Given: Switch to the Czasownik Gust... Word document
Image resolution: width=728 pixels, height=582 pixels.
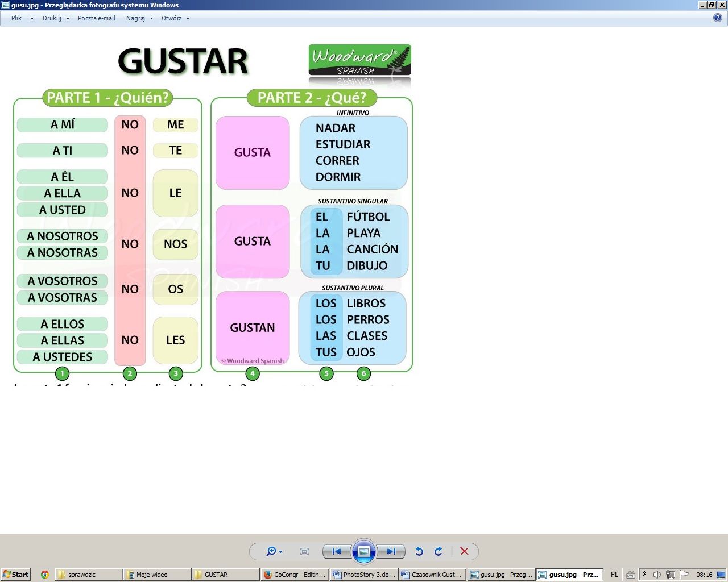Looking at the screenshot, I should point(432,575).
